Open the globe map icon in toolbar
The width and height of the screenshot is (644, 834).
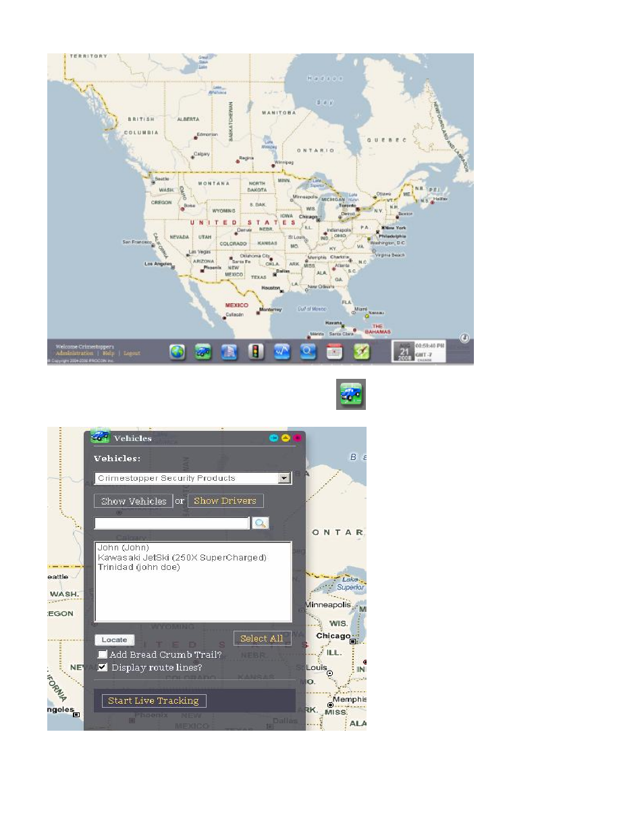pos(177,351)
